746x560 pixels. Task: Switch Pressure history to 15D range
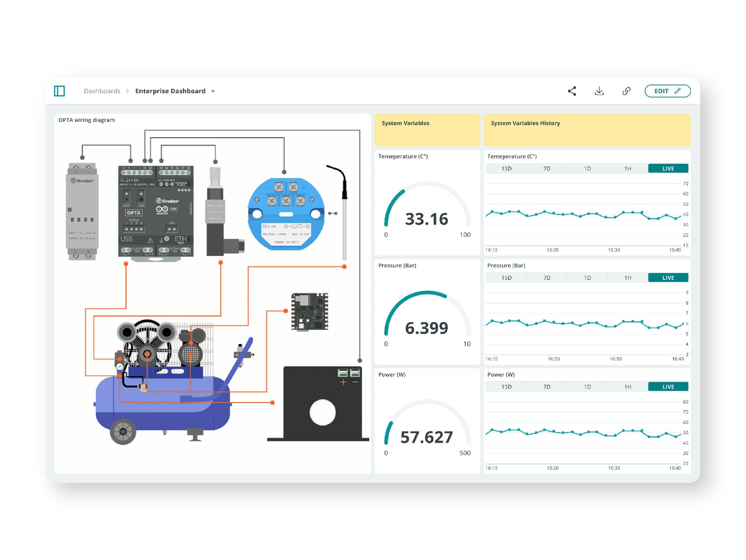[506, 277]
